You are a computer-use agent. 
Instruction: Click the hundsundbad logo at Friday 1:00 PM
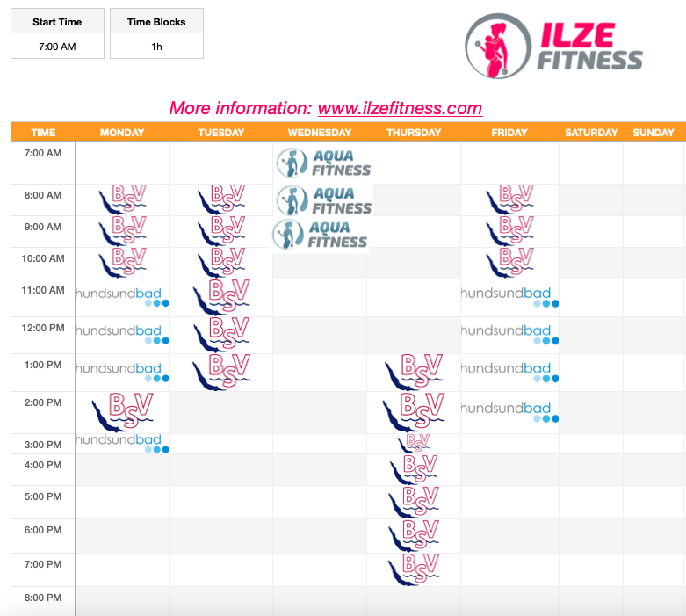coord(509,372)
